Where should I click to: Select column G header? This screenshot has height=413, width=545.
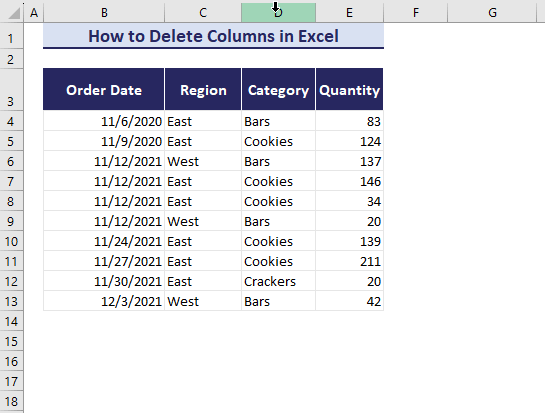492,13
